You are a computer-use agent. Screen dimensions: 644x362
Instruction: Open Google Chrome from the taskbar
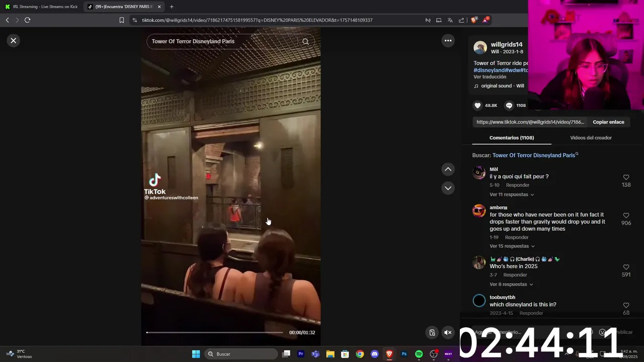360,354
